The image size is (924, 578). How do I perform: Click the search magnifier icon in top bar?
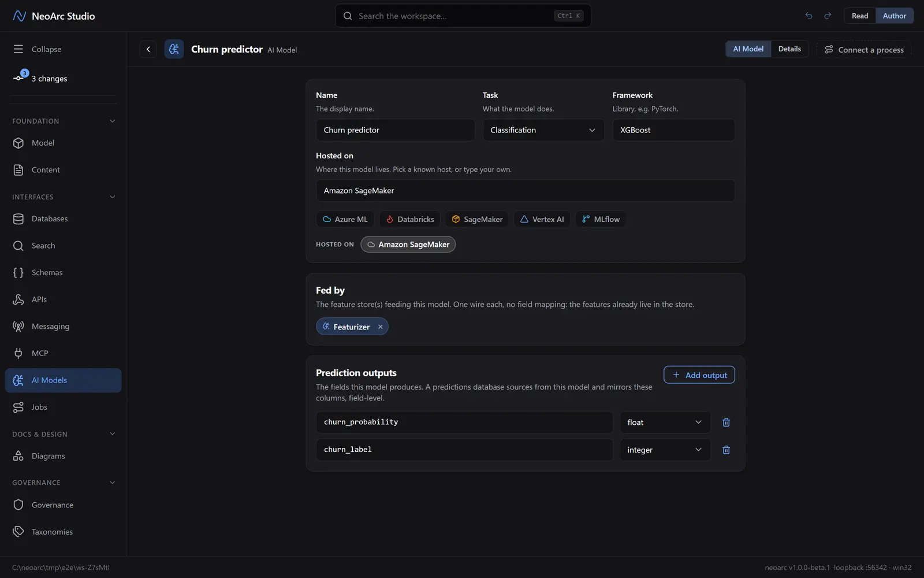pos(348,16)
